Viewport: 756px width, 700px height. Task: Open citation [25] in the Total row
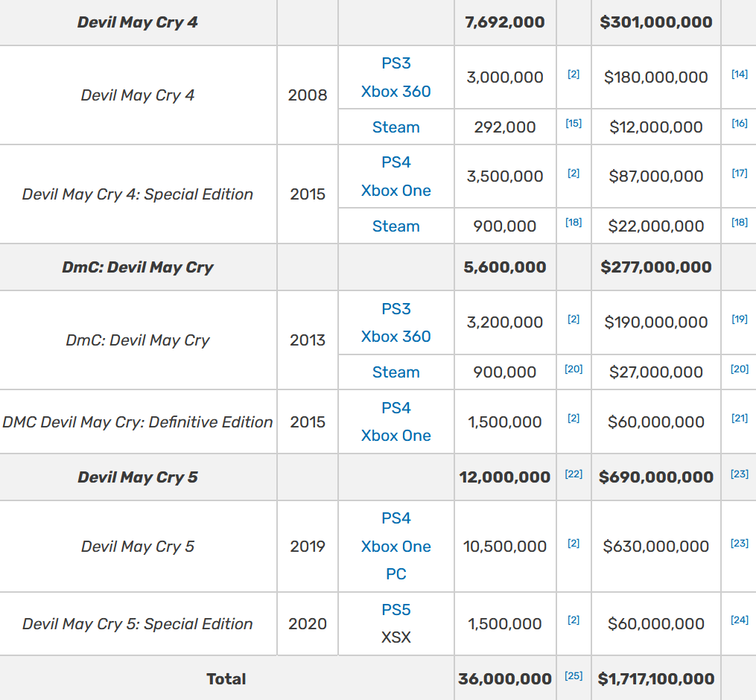coord(573,675)
